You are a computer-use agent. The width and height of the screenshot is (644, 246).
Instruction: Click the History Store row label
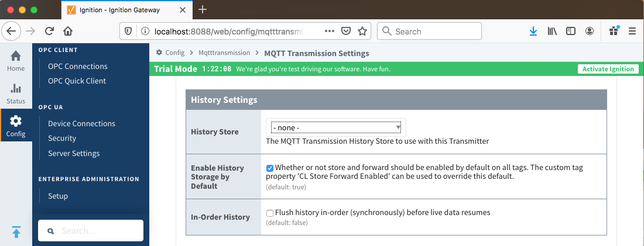(214, 131)
